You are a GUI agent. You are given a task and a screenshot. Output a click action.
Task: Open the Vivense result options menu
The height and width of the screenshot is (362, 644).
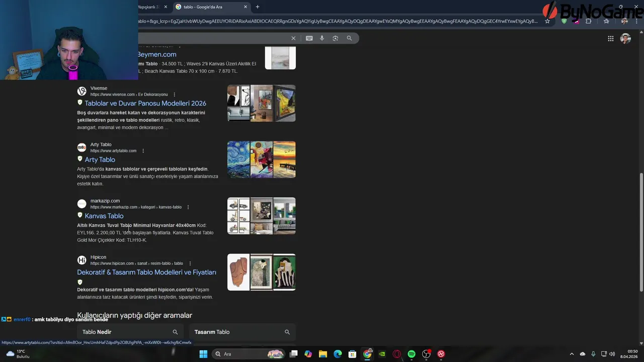click(175, 95)
